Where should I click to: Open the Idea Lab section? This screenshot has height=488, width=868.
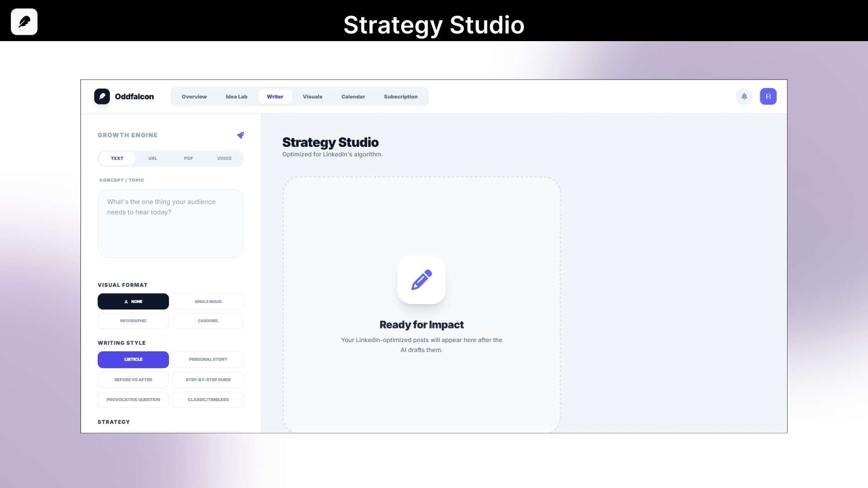coord(236,96)
